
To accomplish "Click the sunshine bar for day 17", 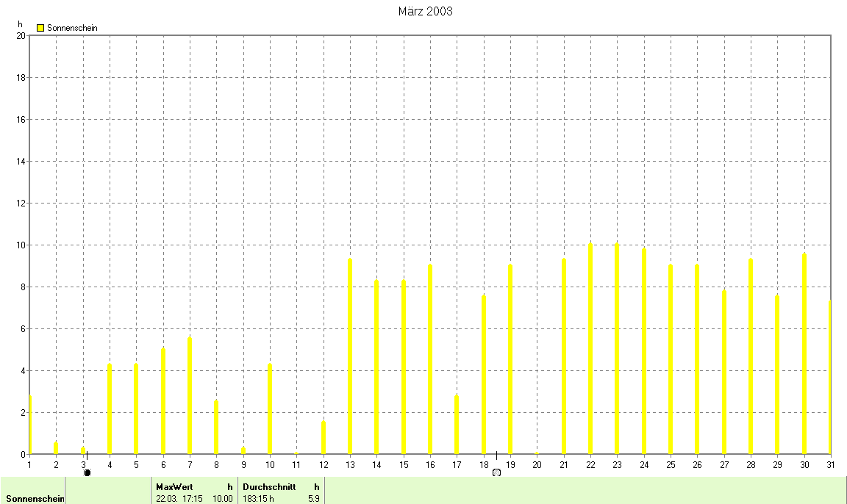I will [x=457, y=425].
